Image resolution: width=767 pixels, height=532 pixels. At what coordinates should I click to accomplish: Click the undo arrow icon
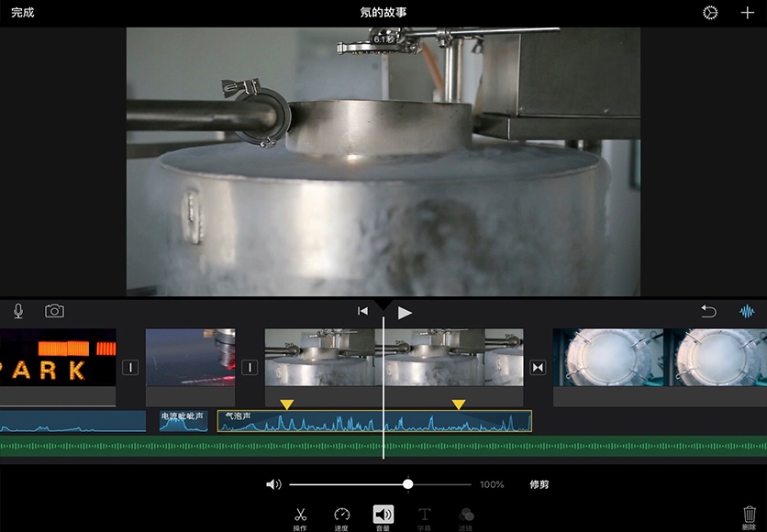click(708, 312)
